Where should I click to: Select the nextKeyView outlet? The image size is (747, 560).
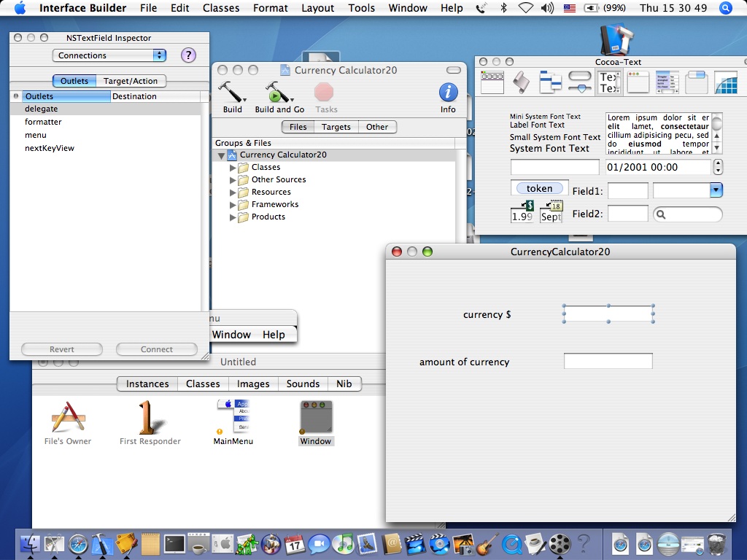105,148
